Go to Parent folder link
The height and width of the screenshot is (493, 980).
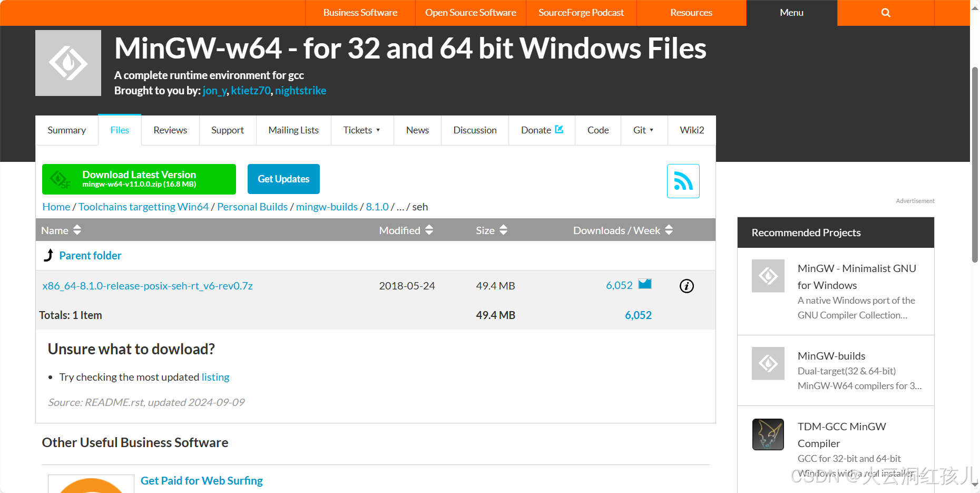pyautogui.click(x=90, y=256)
